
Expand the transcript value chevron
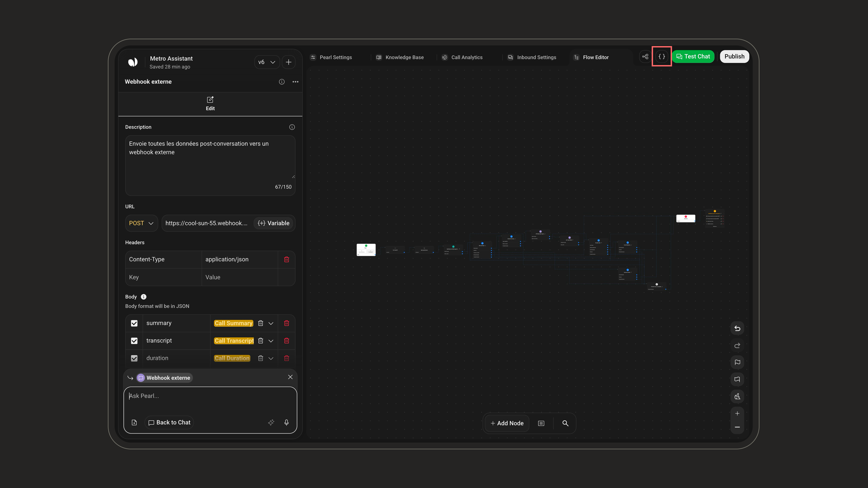click(x=271, y=341)
